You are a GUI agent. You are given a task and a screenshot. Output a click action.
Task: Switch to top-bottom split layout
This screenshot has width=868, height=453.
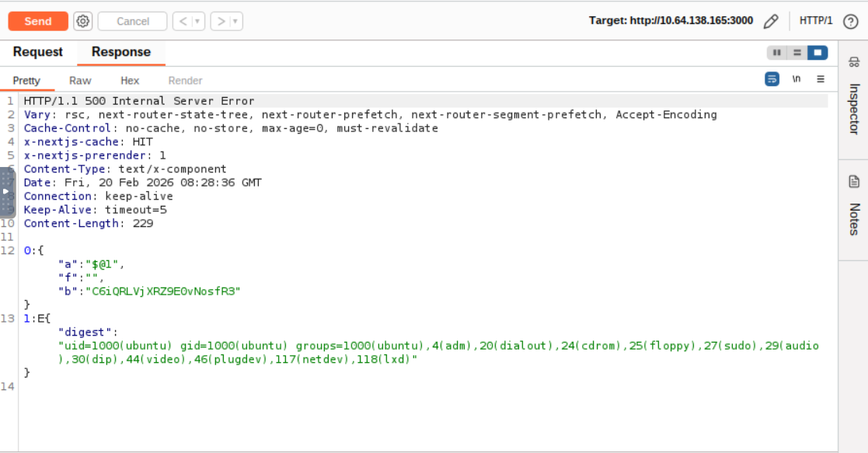(x=797, y=53)
